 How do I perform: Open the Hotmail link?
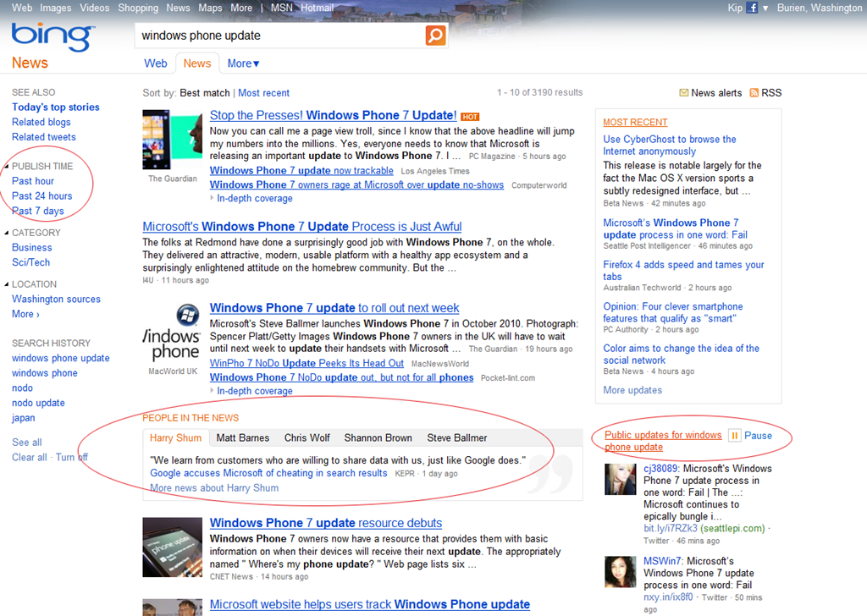(317, 8)
